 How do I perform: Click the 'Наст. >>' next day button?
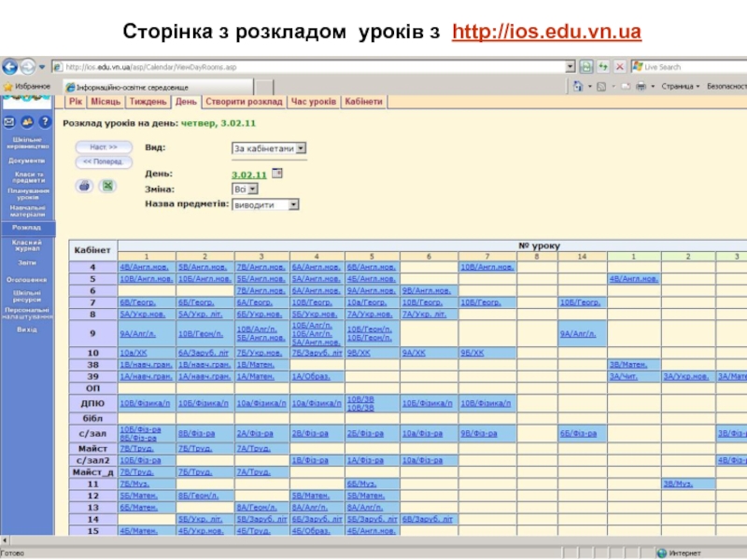(104, 147)
